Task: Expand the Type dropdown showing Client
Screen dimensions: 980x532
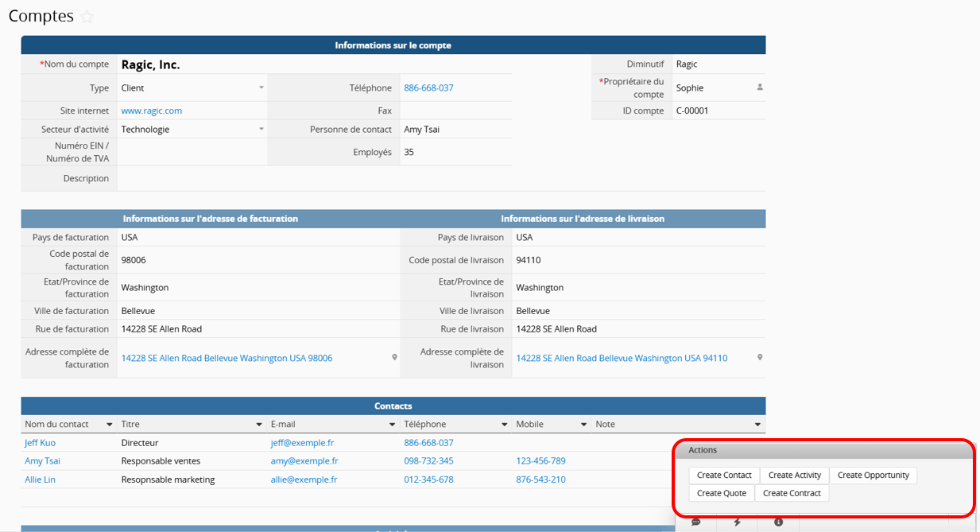Action: [261, 87]
